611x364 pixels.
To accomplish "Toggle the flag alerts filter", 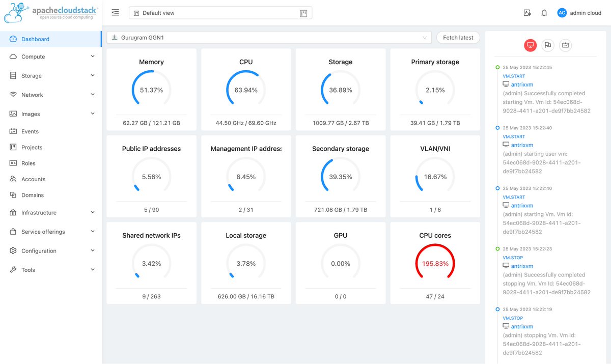I will click(547, 45).
